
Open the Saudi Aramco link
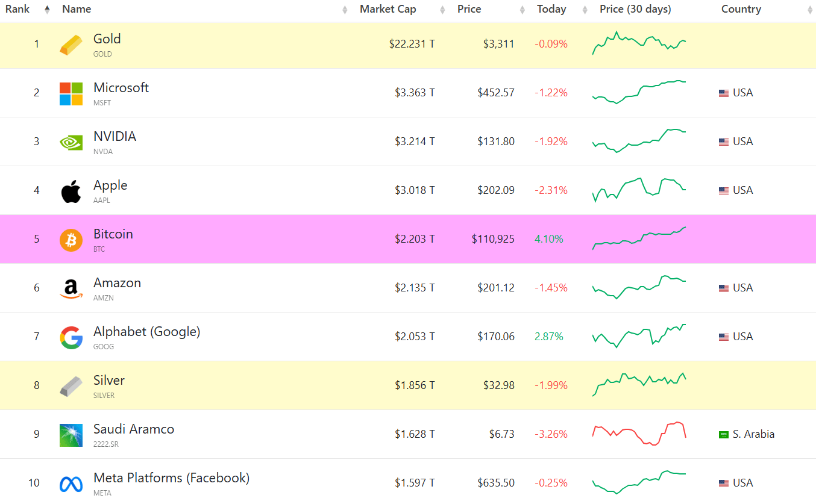click(134, 429)
